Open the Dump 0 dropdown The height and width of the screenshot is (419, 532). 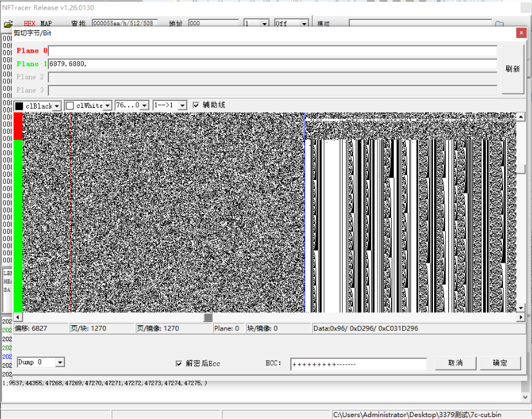coord(60,362)
